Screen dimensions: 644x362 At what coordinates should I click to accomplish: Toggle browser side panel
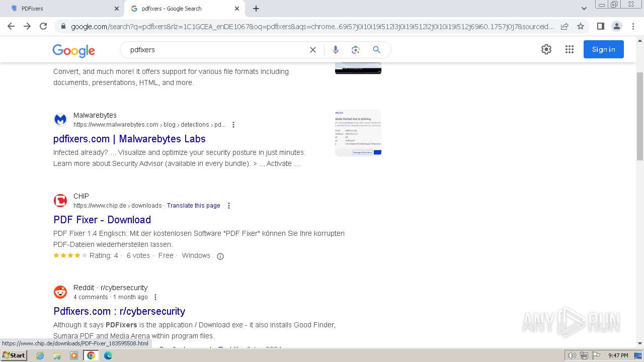pyautogui.click(x=600, y=26)
